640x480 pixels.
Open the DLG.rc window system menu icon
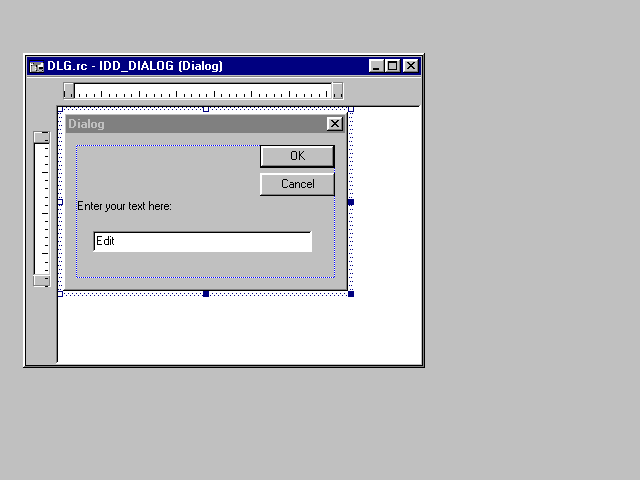pyautogui.click(x=37, y=66)
